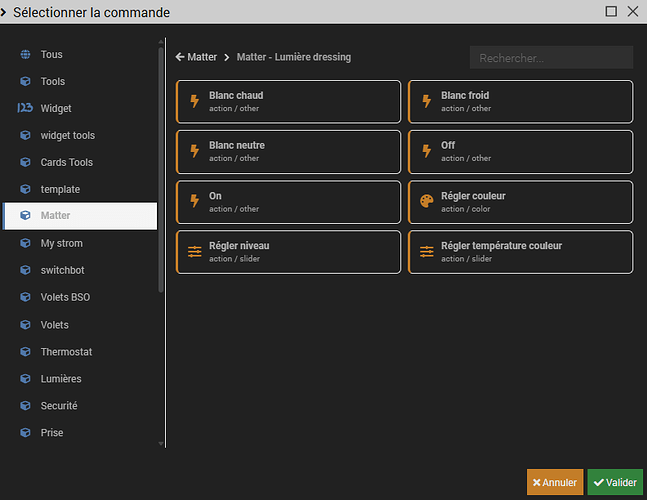Select the My strom category

80,243
